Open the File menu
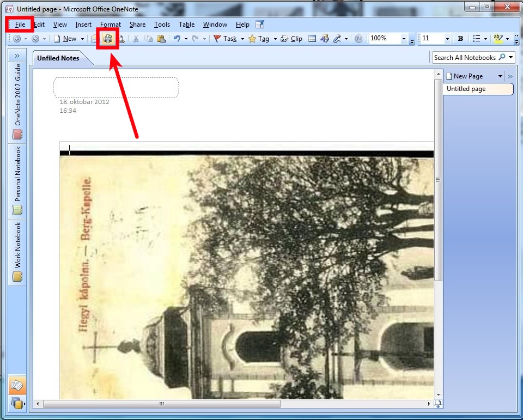 20,25
